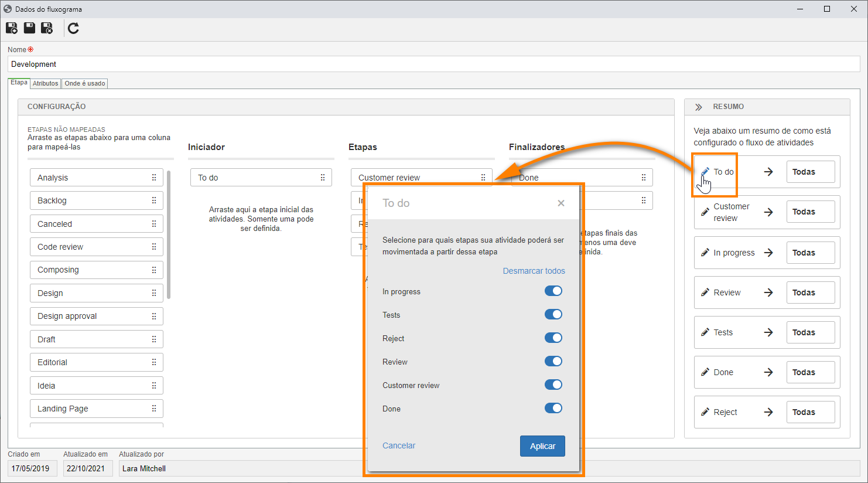868x483 pixels.
Task: Click the Refresh toolbar icon
Action: click(73, 28)
